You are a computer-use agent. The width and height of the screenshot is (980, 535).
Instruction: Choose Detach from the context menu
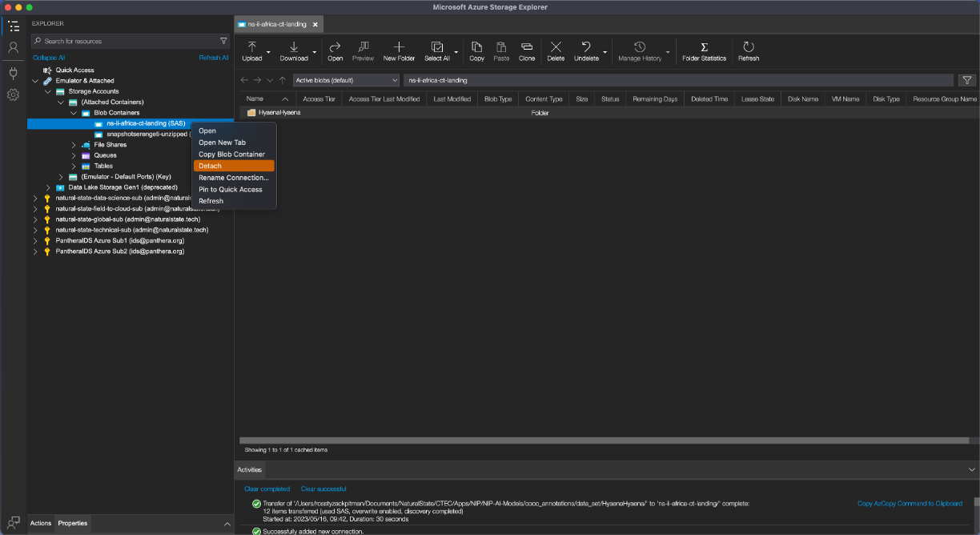(x=234, y=166)
